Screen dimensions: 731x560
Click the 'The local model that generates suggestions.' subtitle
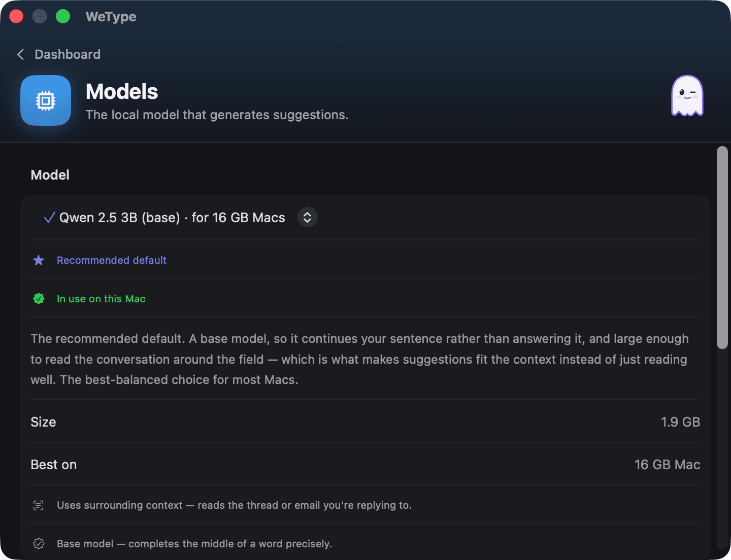point(217,115)
